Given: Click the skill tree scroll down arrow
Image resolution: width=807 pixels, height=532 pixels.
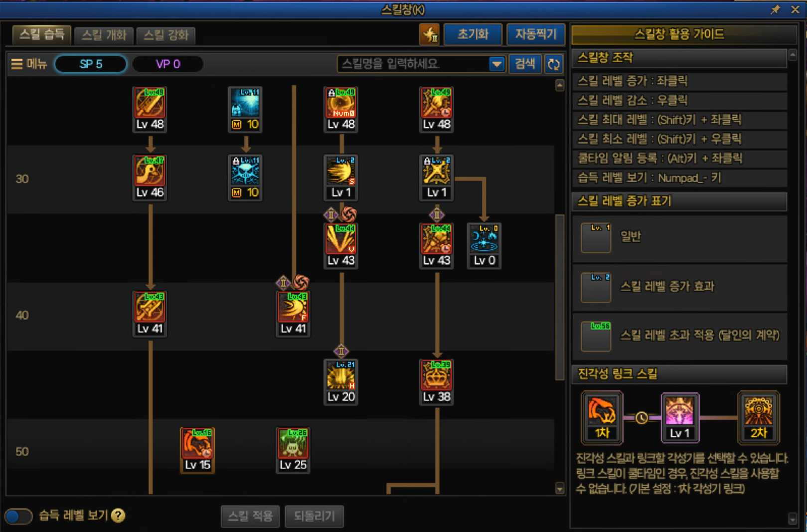Looking at the screenshot, I should (559, 489).
